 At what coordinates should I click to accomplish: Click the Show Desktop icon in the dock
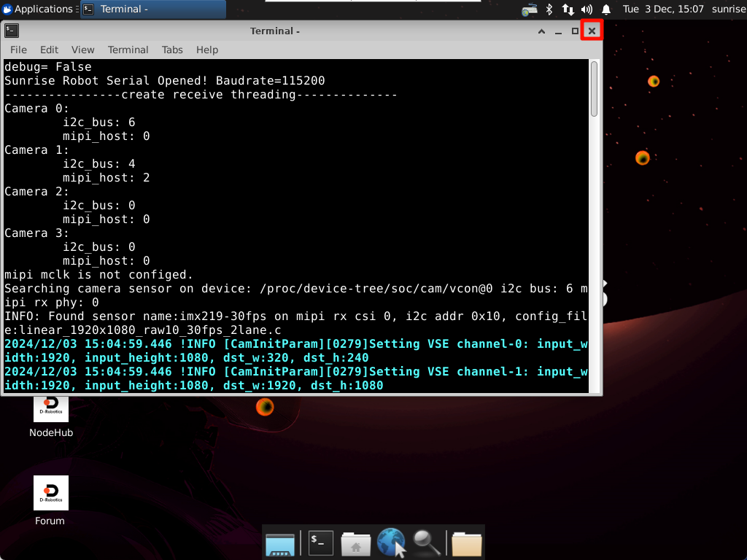280,544
